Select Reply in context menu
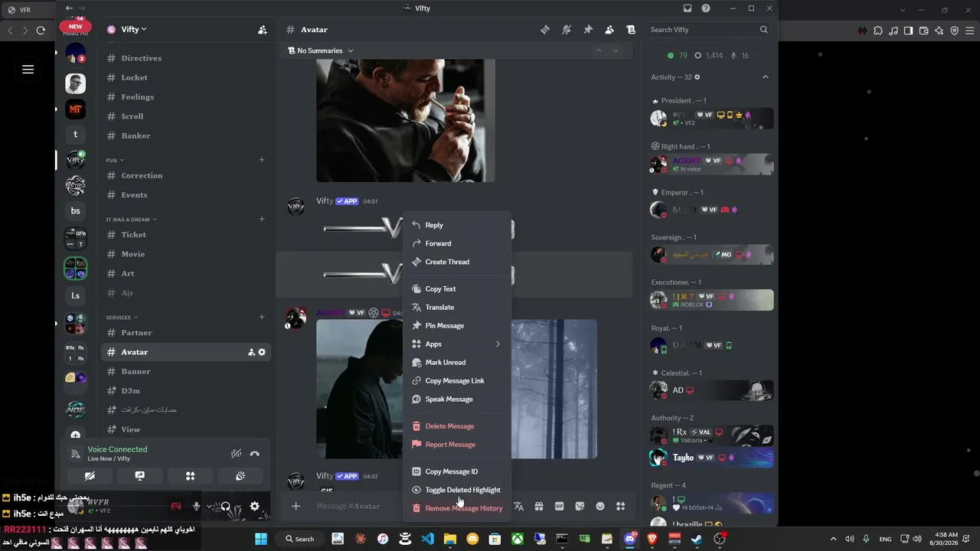The width and height of the screenshot is (980, 551). 456,225
